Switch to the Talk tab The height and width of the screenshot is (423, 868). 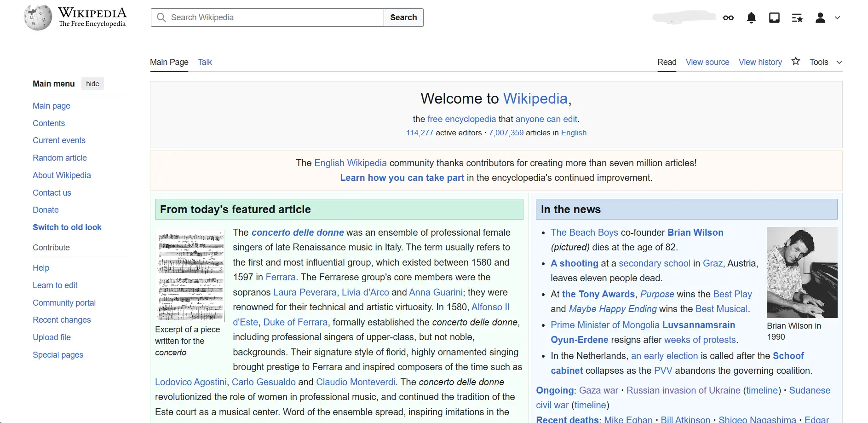pyautogui.click(x=205, y=62)
